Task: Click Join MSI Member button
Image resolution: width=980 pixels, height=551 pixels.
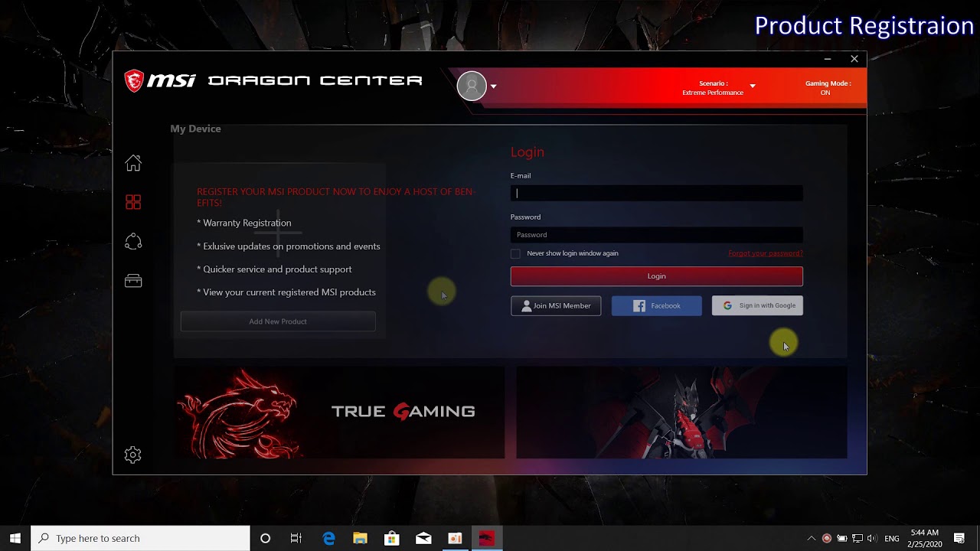Action: click(x=556, y=305)
